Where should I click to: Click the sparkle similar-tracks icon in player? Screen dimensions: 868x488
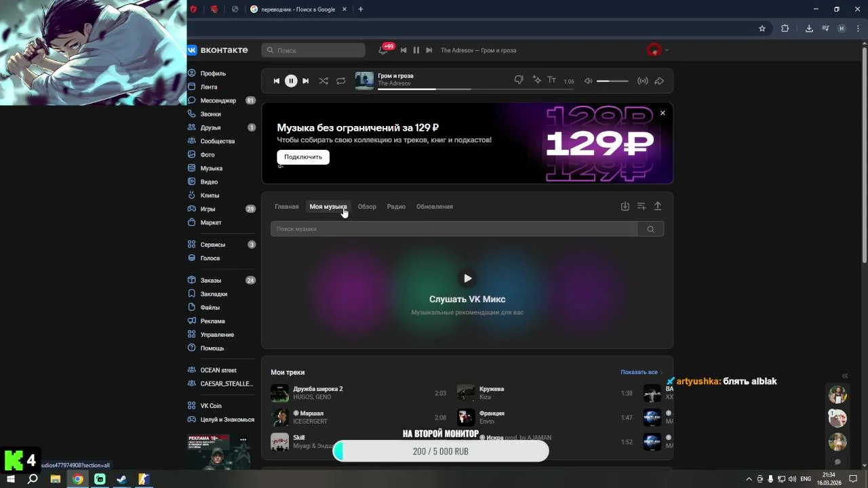536,80
